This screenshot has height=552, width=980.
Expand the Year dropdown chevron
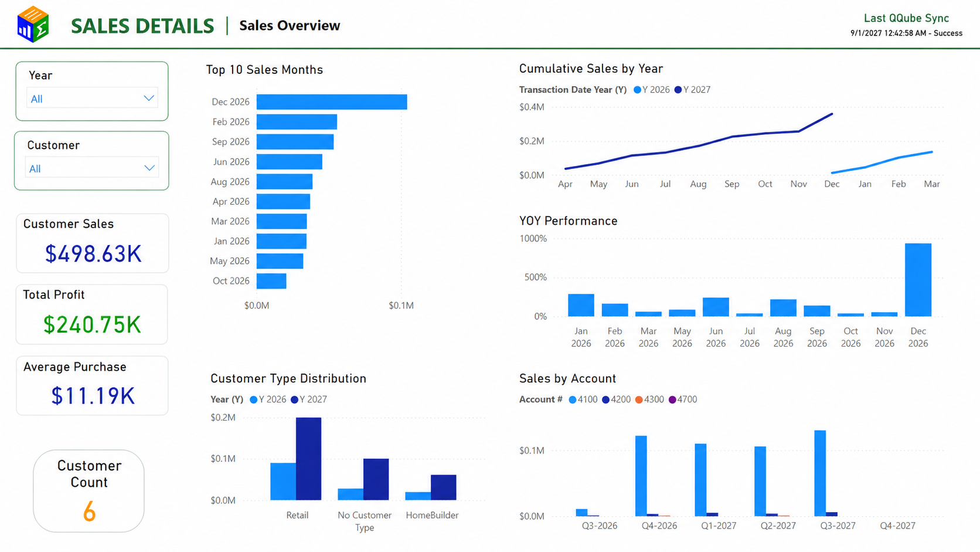pyautogui.click(x=149, y=99)
